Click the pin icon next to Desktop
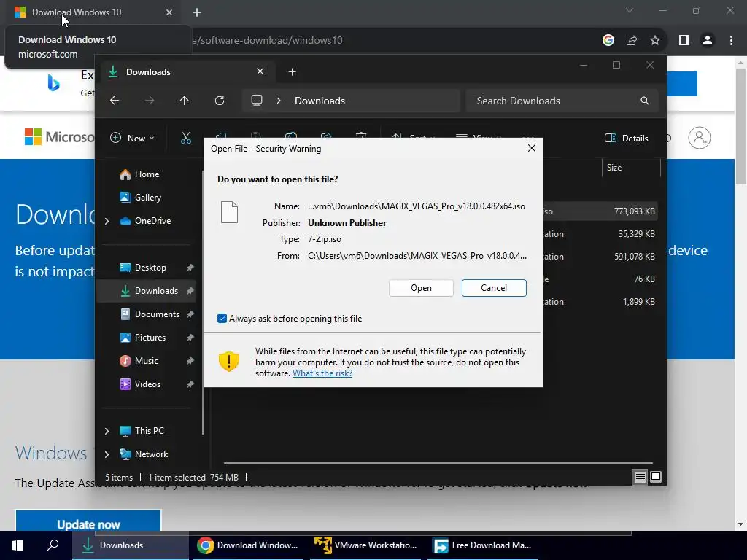This screenshot has height=560, width=747. point(190,268)
